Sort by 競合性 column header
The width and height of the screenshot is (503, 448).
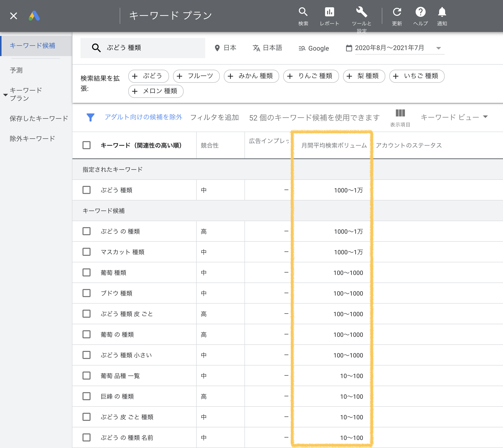click(210, 145)
